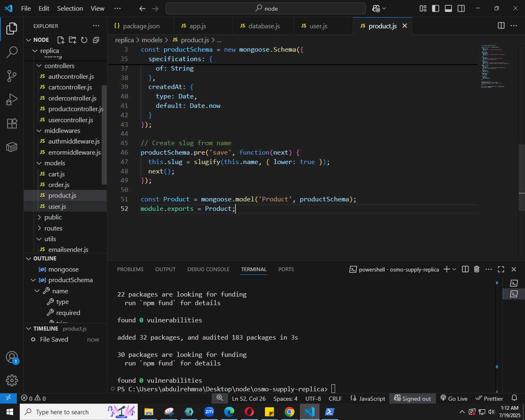The height and width of the screenshot is (420, 525).
Task: Switch to the database.js editor tab
Action: click(263, 26)
